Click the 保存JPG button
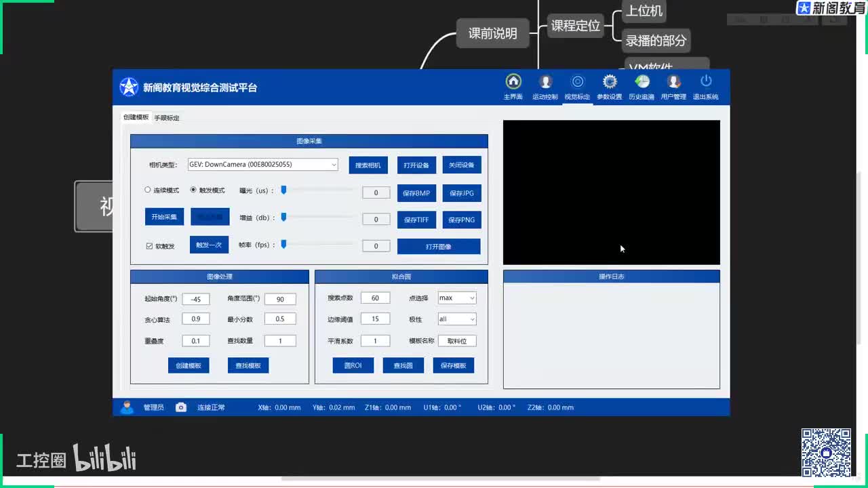The height and width of the screenshot is (488, 868). point(462,193)
